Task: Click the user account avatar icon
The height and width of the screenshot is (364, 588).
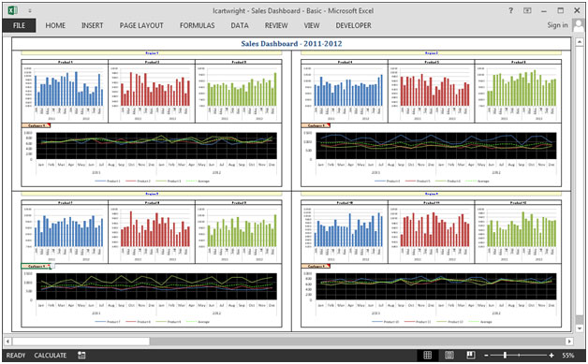Action: pos(579,25)
